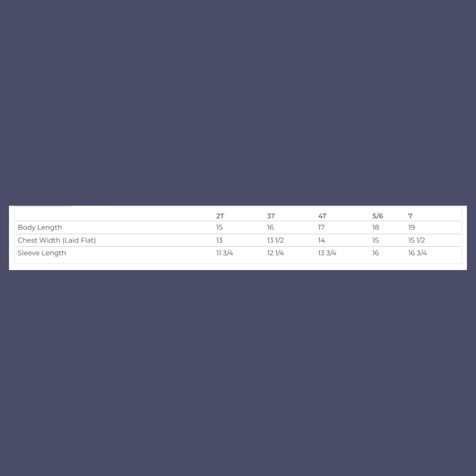Image resolution: width=476 pixels, height=476 pixels.
Task: Click the 5/6 body length value 18
Action: 376,227
